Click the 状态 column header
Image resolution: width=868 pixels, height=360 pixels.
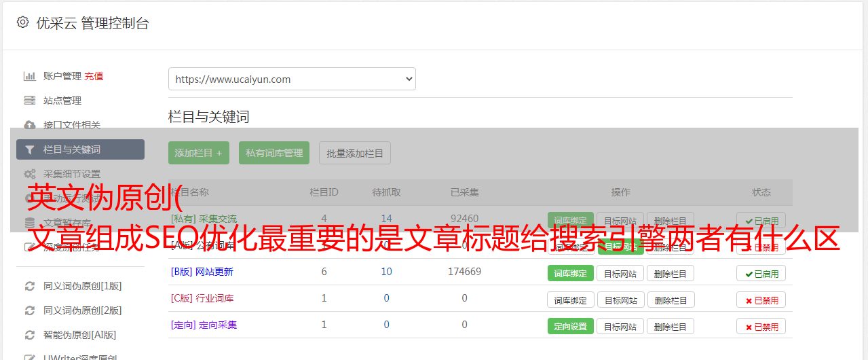click(761, 192)
